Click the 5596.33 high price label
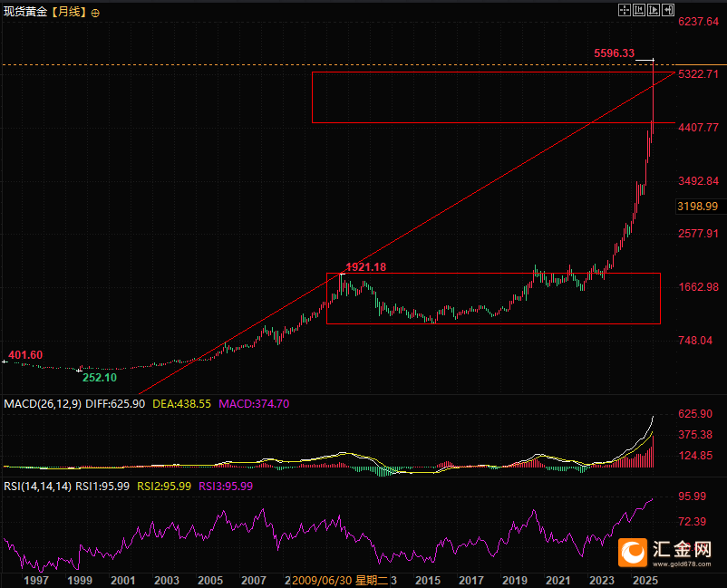The width and height of the screenshot is (727, 588). (614, 53)
